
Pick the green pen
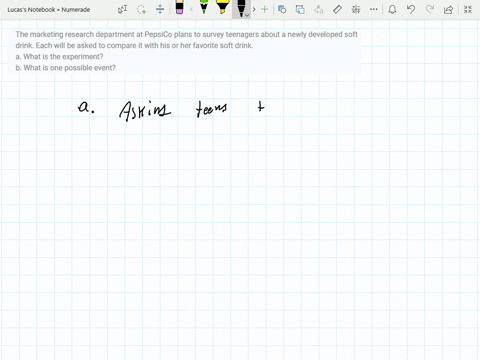tap(204, 7)
